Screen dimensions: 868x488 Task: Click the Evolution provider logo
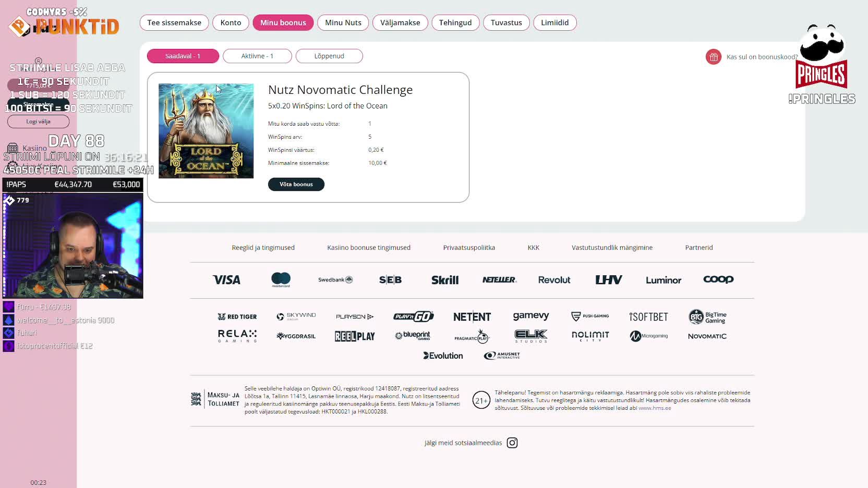pyautogui.click(x=443, y=356)
